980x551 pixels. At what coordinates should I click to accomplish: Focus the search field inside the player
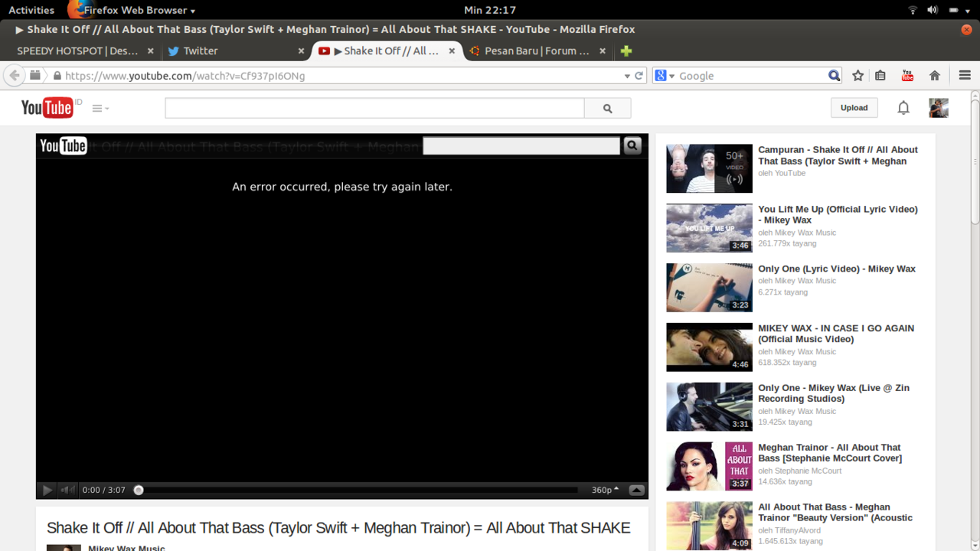pos(521,145)
